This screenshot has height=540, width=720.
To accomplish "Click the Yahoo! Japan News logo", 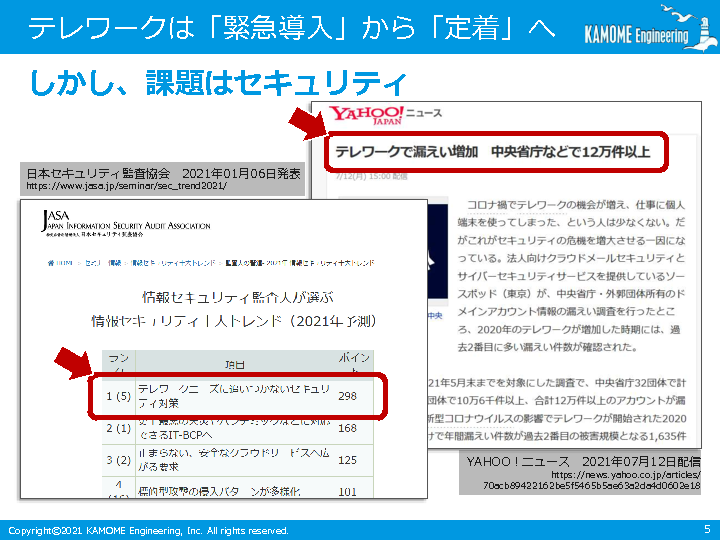I will (367, 115).
